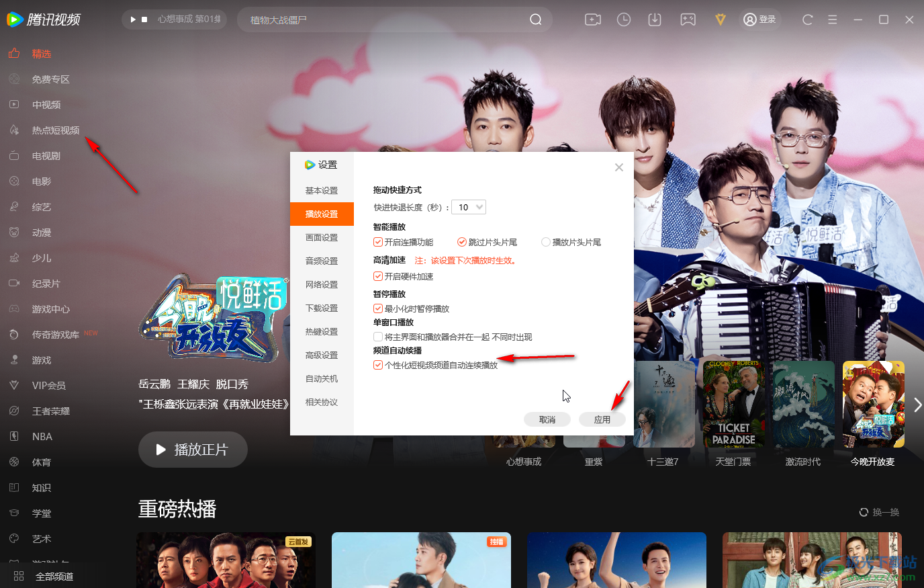Click the refresh icon in title bar
Image resolution: width=924 pixels, height=588 pixels.
pos(807,19)
